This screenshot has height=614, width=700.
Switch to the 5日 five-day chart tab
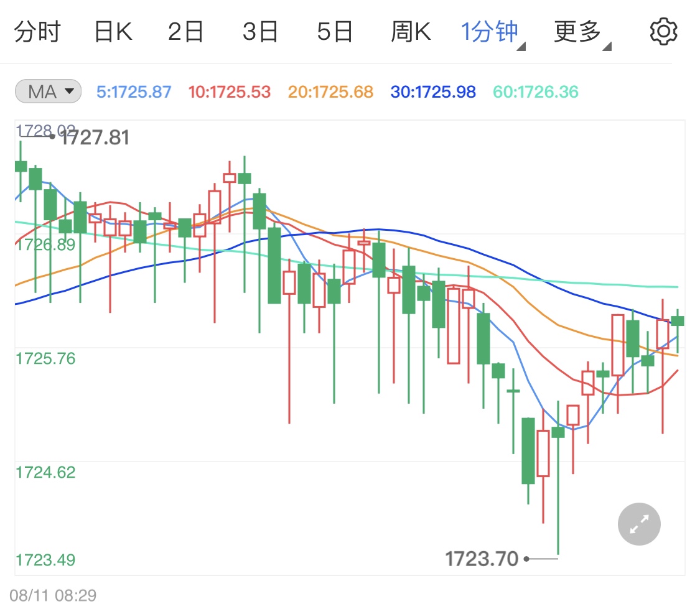336,30
